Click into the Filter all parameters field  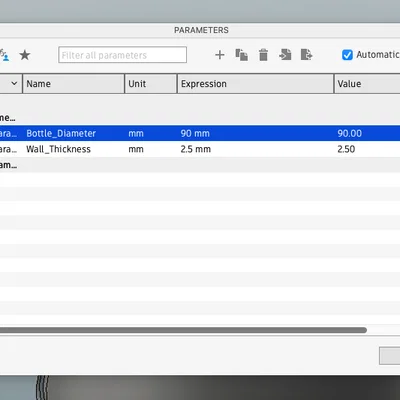(x=122, y=55)
